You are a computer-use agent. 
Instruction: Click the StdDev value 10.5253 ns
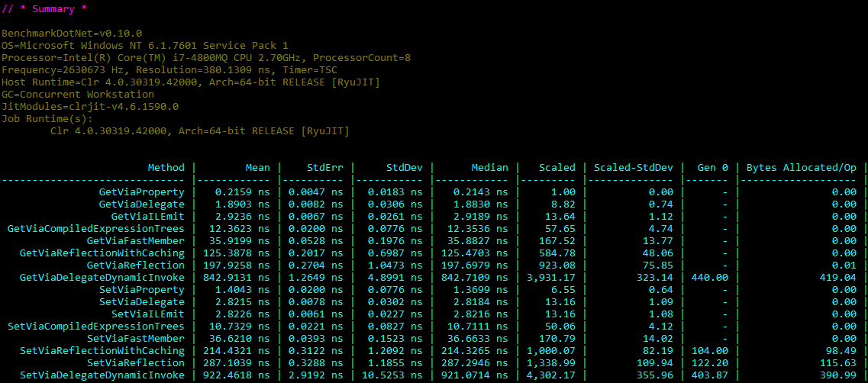click(x=392, y=374)
